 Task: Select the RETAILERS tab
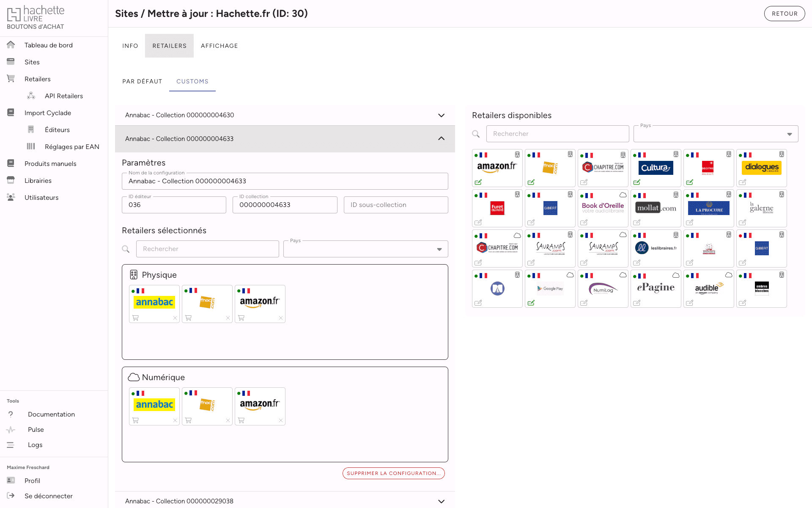click(169, 46)
